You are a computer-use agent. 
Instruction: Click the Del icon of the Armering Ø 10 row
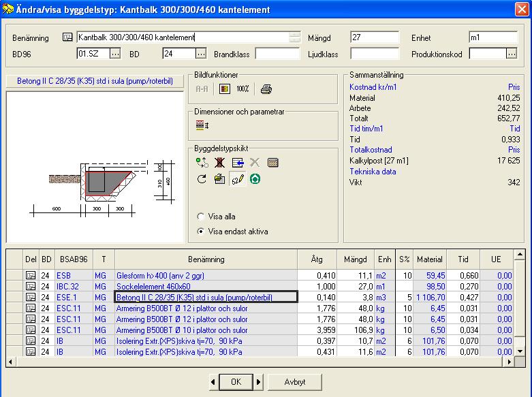(31, 330)
